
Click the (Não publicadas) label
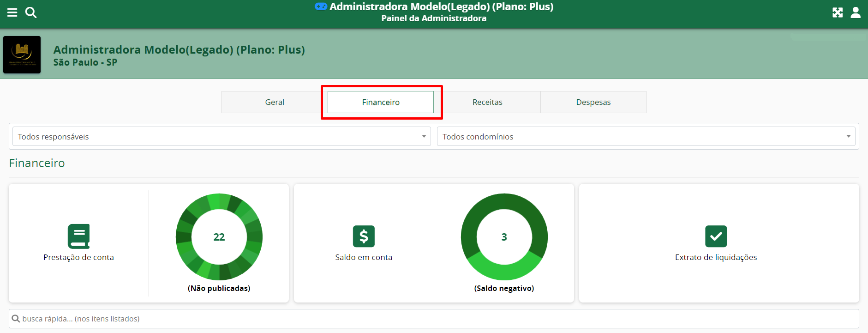pos(219,288)
